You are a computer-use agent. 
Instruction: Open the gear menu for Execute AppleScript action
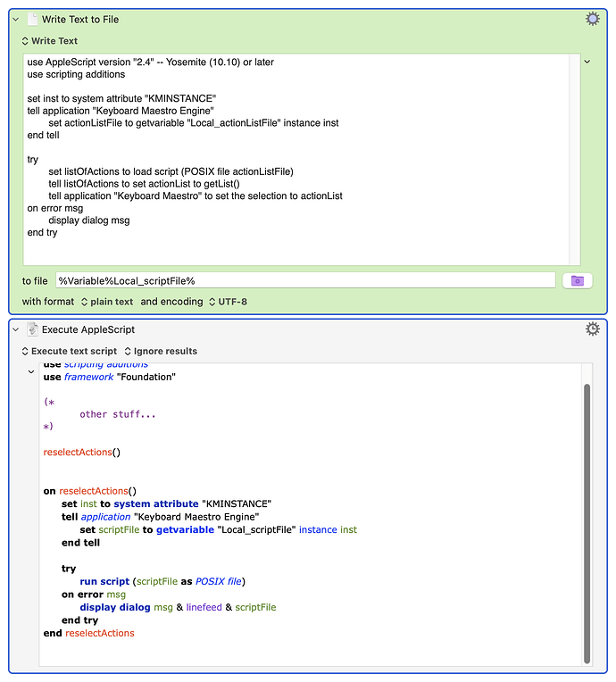pyautogui.click(x=593, y=329)
